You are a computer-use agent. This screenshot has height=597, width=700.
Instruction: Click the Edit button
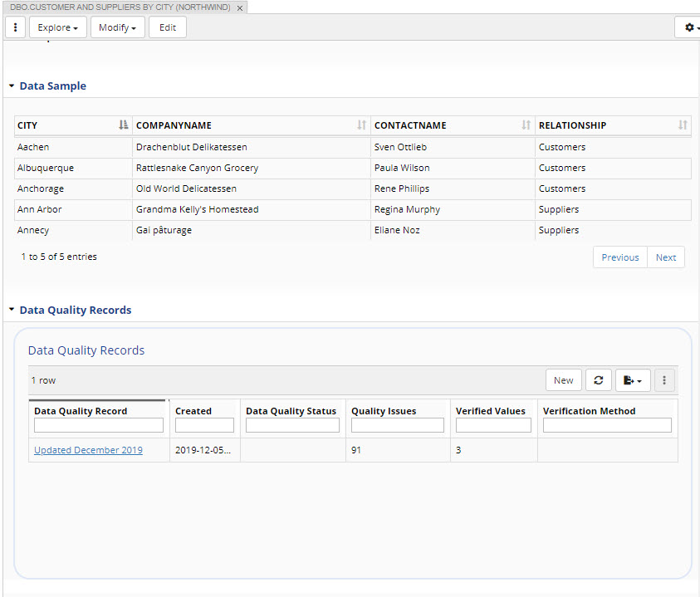[167, 27]
